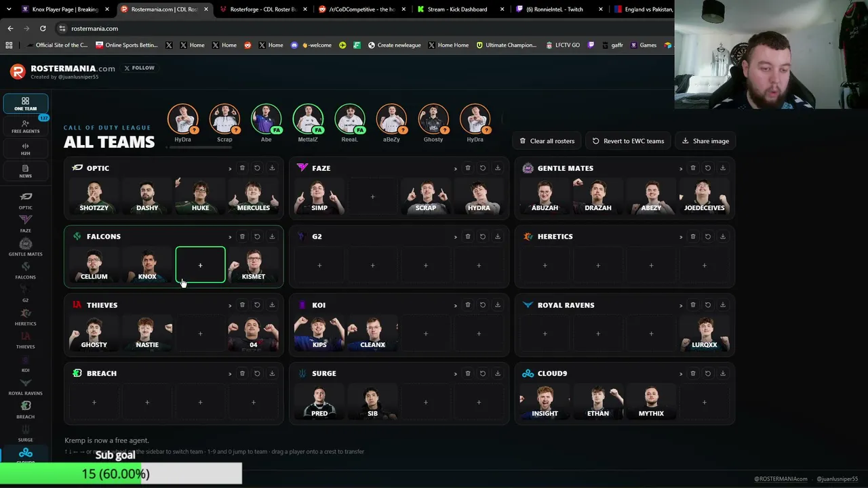
Task: Open the Heretics card chevron
Action: 681,237
